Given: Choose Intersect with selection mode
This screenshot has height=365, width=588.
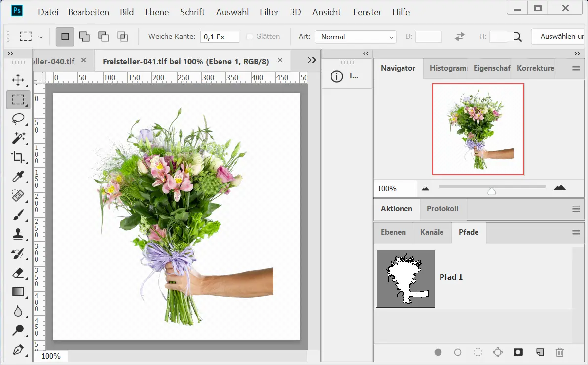Looking at the screenshot, I should click(123, 36).
